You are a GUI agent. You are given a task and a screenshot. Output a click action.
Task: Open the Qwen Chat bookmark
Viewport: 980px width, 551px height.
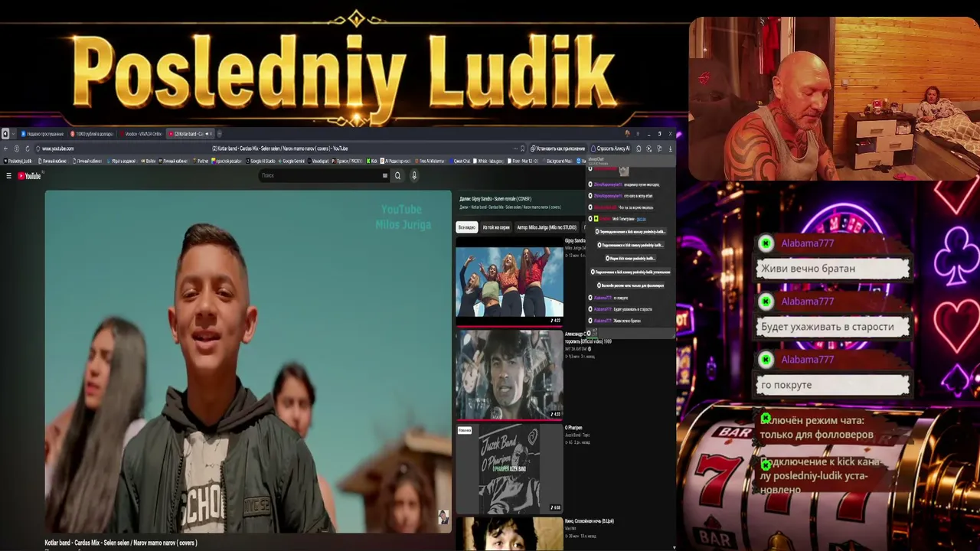tap(459, 161)
